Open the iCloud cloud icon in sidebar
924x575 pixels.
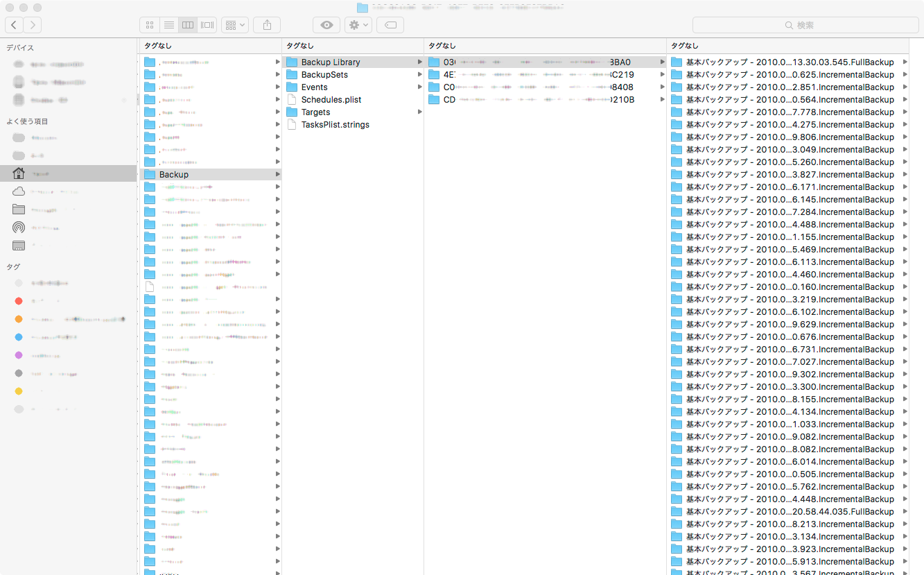(19, 191)
